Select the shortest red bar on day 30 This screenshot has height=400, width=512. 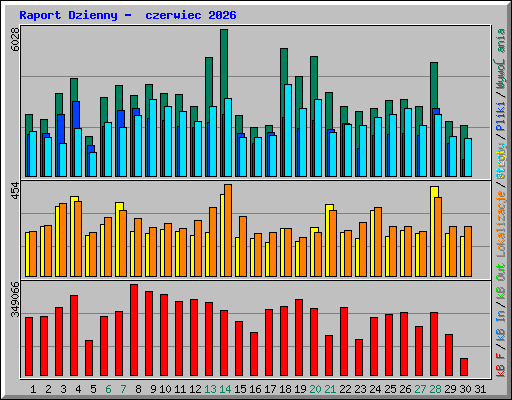point(464,367)
